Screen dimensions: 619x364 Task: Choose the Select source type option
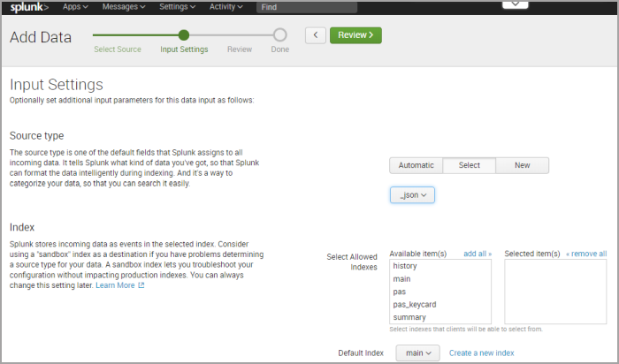pos(469,165)
